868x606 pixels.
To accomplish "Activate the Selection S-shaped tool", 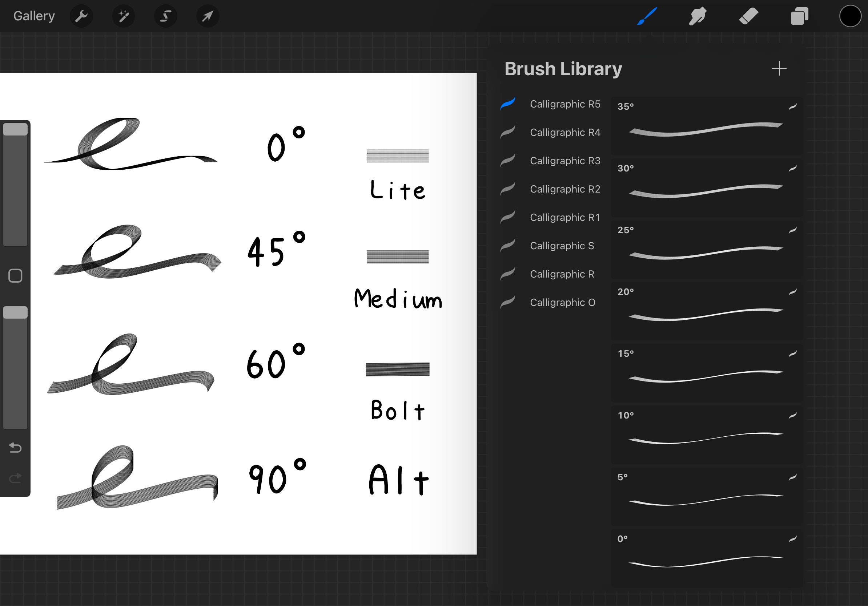I will (x=166, y=16).
